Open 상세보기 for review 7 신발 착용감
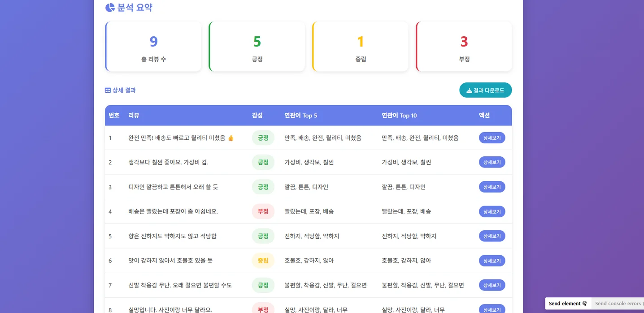The height and width of the screenshot is (313, 644). (492, 285)
